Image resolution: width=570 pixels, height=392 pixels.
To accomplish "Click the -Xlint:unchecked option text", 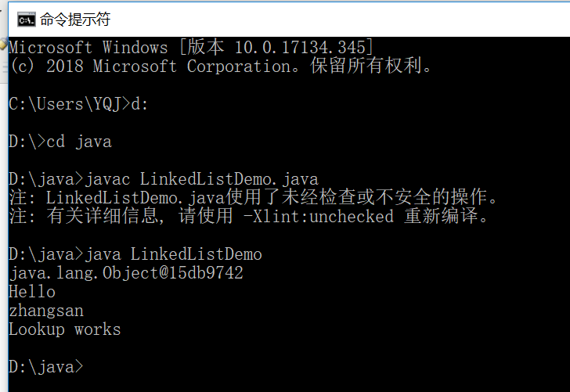I will [x=318, y=217].
